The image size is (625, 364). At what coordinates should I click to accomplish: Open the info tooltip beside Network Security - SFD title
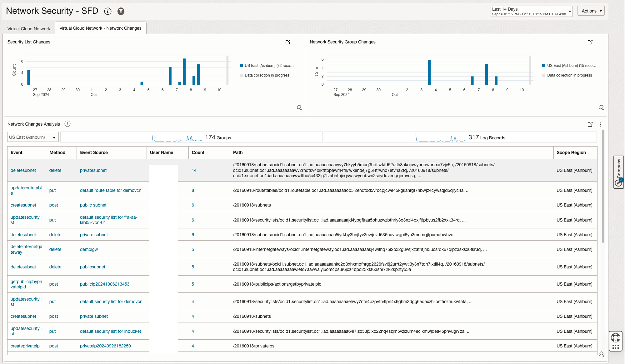point(107,11)
